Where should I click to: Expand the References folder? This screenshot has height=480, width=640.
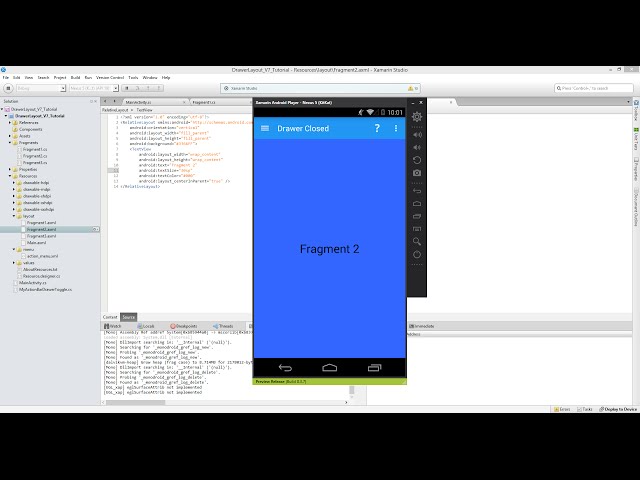(10, 122)
